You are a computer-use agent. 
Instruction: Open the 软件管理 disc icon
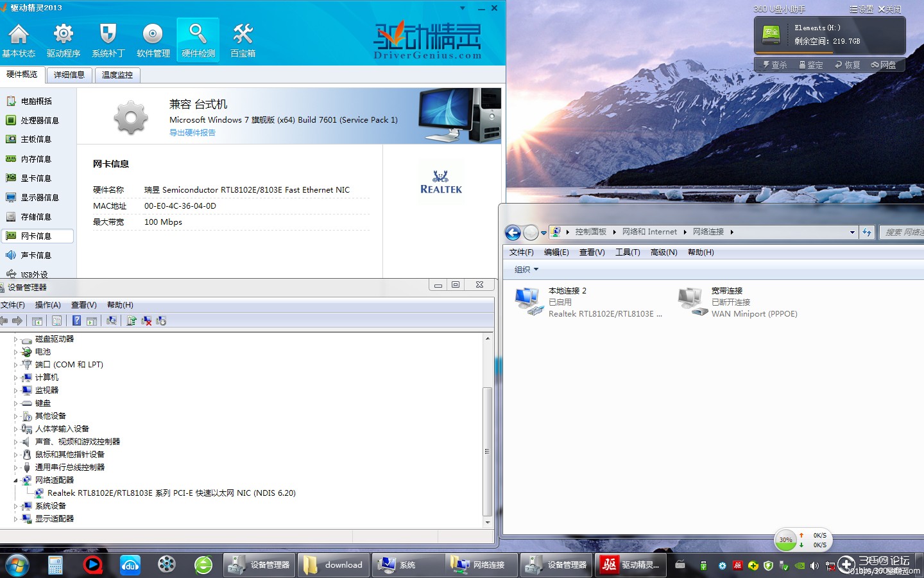(153, 40)
